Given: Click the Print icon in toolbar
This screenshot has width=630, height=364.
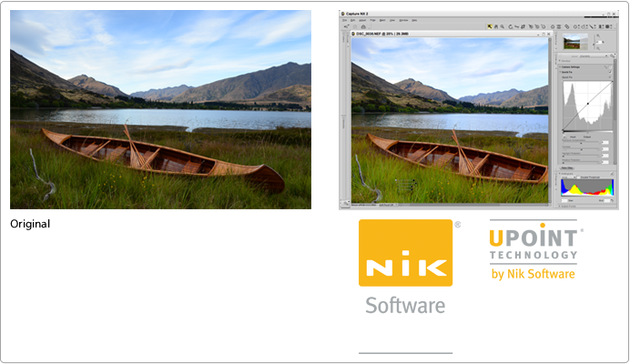Looking at the screenshot, I should pos(363,27).
